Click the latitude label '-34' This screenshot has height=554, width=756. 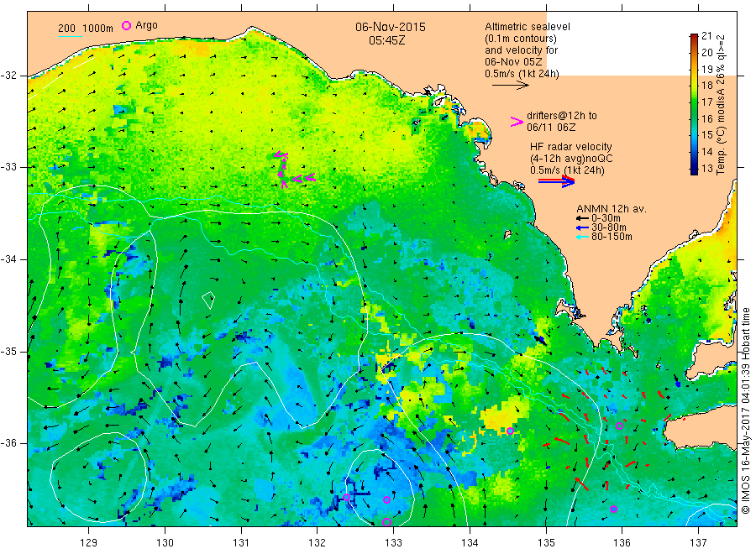(8, 259)
